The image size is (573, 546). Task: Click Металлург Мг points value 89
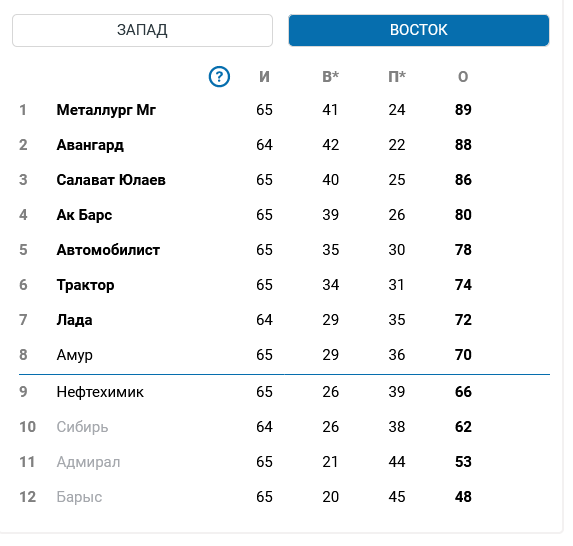[463, 110]
